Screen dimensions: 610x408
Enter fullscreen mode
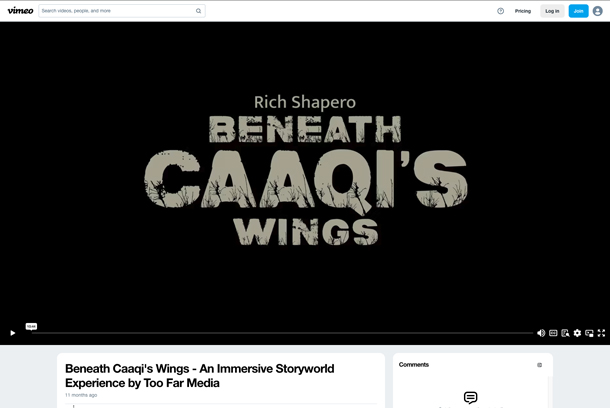pos(601,333)
